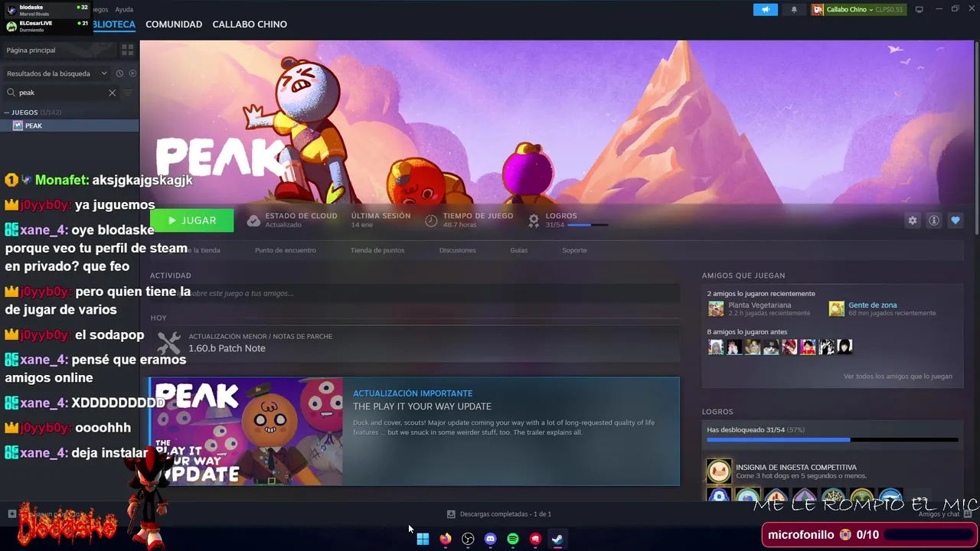Open the game settings gear icon
Viewport: 980px width, 551px height.
click(x=913, y=220)
